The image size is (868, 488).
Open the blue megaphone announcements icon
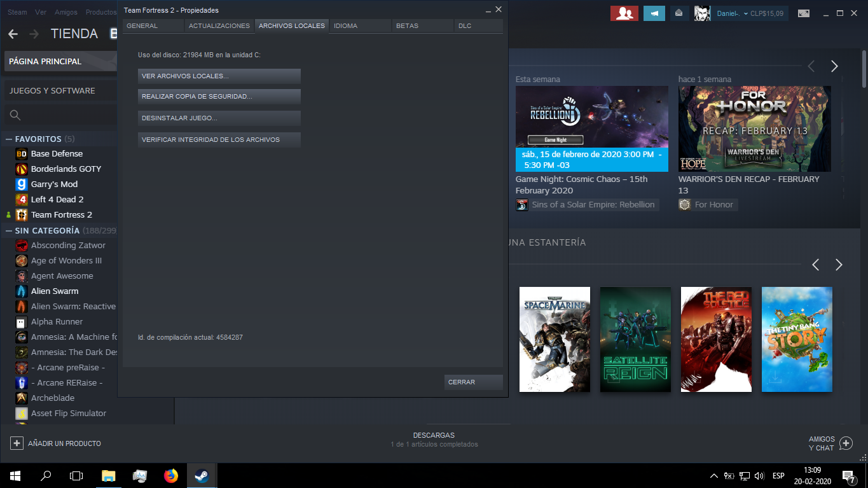tap(654, 13)
